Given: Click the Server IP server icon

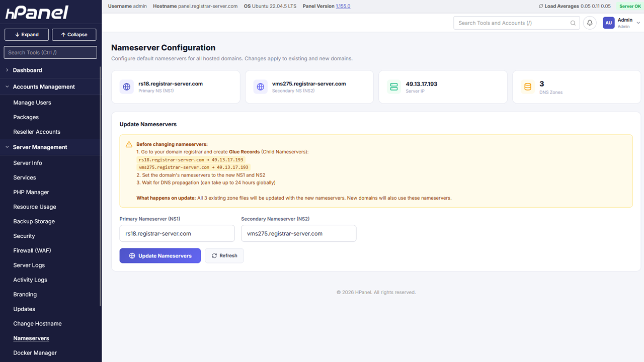Looking at the screenshot, I should click(394, 87).
